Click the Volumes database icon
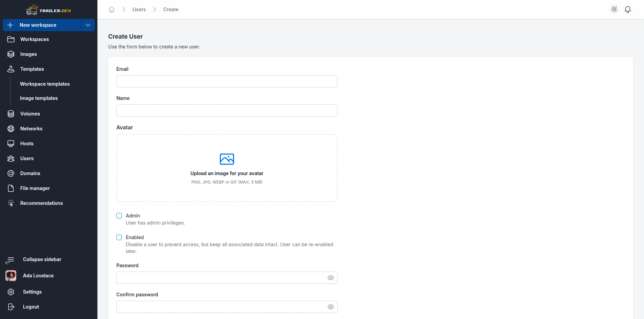This screenshot has width=644, height=319. pyautogui.click(x=11, y=114)
